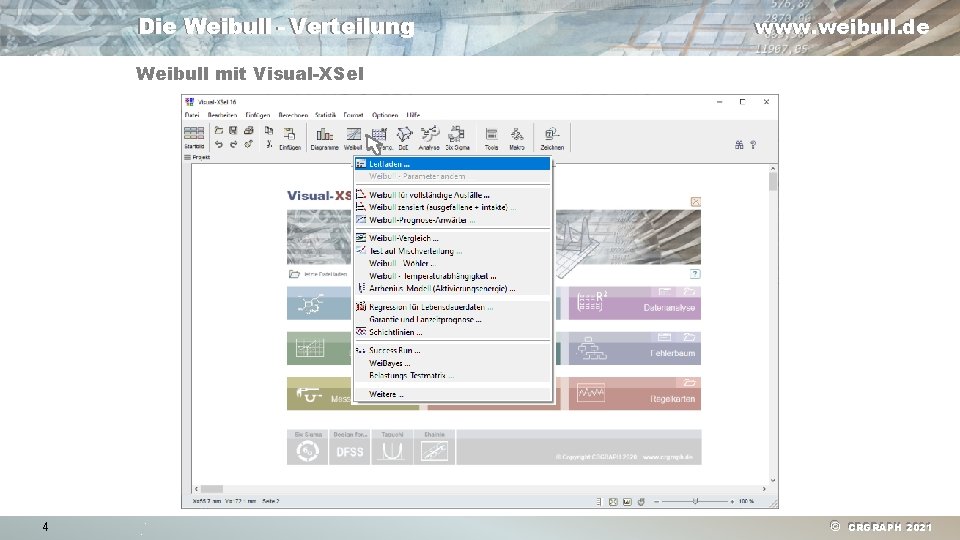Click the DFSS tile on start page
Viewport: 960px width, 540px height.
pos(350,447)
